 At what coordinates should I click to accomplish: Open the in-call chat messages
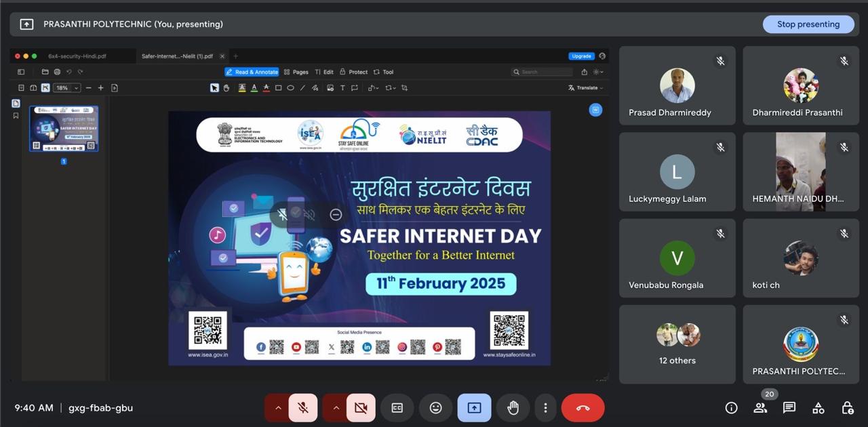click(x=789, y=408)
